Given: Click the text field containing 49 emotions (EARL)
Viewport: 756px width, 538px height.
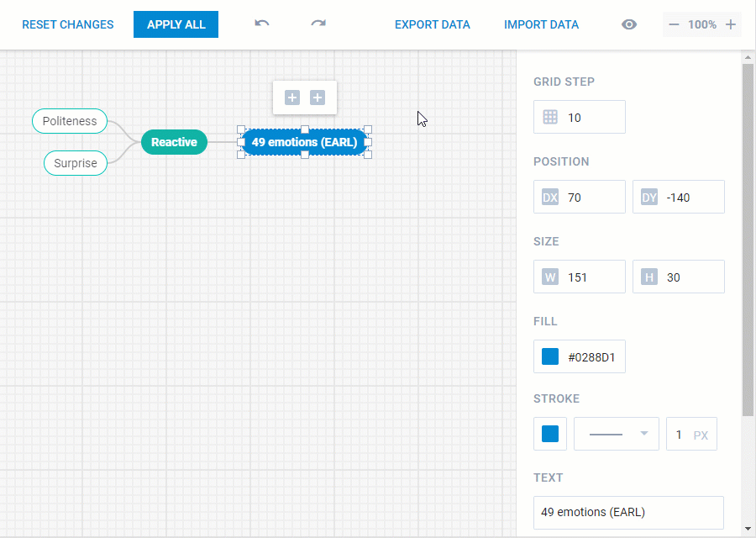Looking at the screenshot, I should (x=628, y=513).
